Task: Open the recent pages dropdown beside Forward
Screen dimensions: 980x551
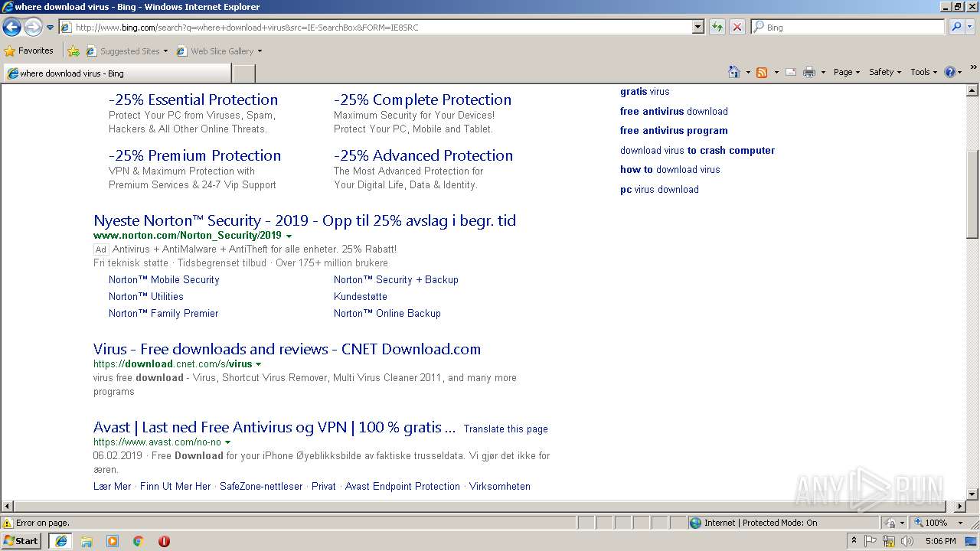Action: tap(51, 28)
